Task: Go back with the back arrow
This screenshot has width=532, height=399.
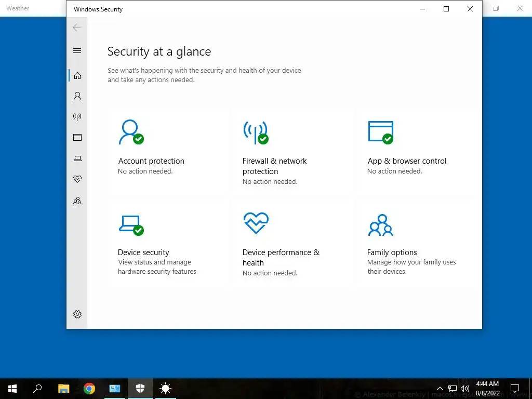Action: click(77, 28)
